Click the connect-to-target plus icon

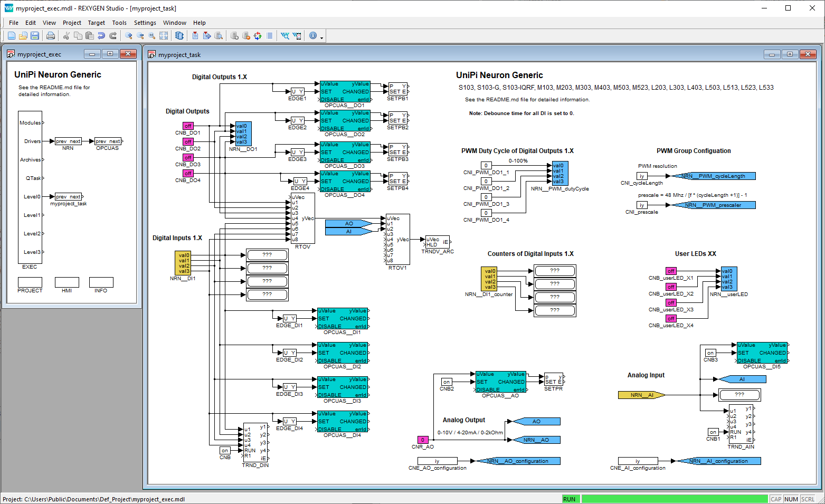(x=234, y=36)
